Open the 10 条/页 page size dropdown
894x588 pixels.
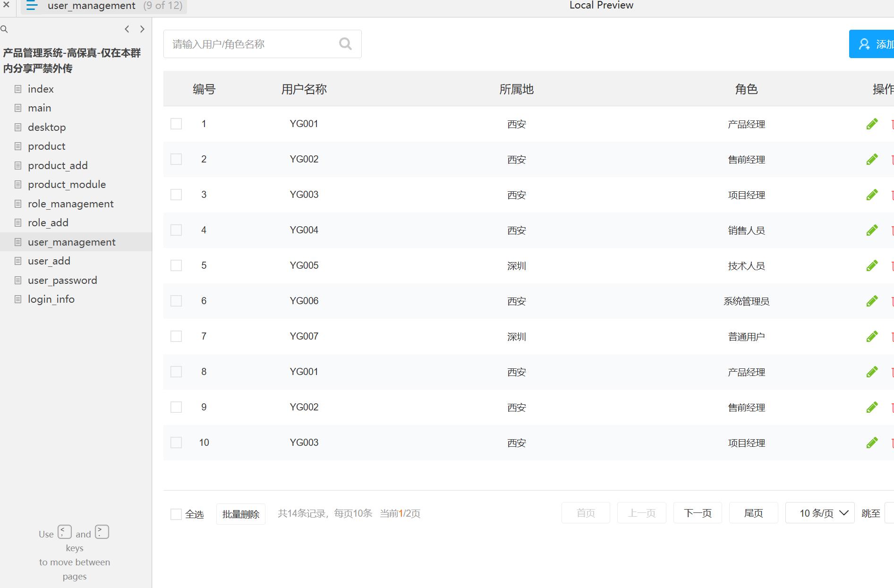pyautogui.click(x=820, y=513)
